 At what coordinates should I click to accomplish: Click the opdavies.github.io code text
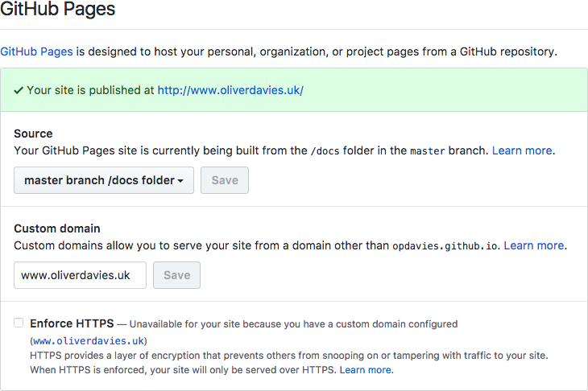point(445,245)
